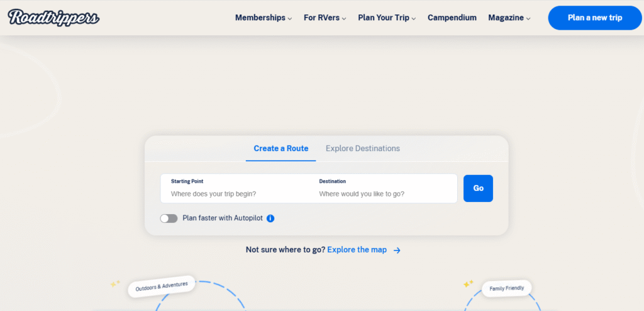The image size is (644, 311).
Task: Expand the Memberships dropdown menu
Action: [263, 18]
